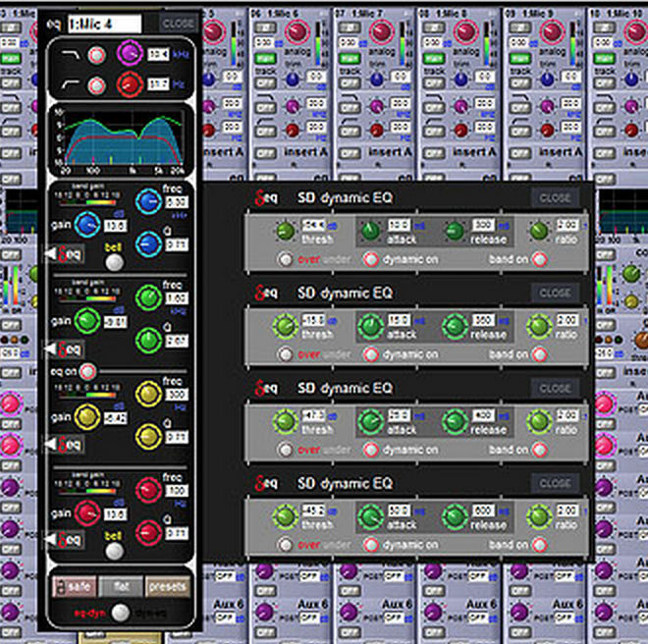Adjust the purple high-cut frequency knob
The image size is (648, 644).
coord(130,53)
